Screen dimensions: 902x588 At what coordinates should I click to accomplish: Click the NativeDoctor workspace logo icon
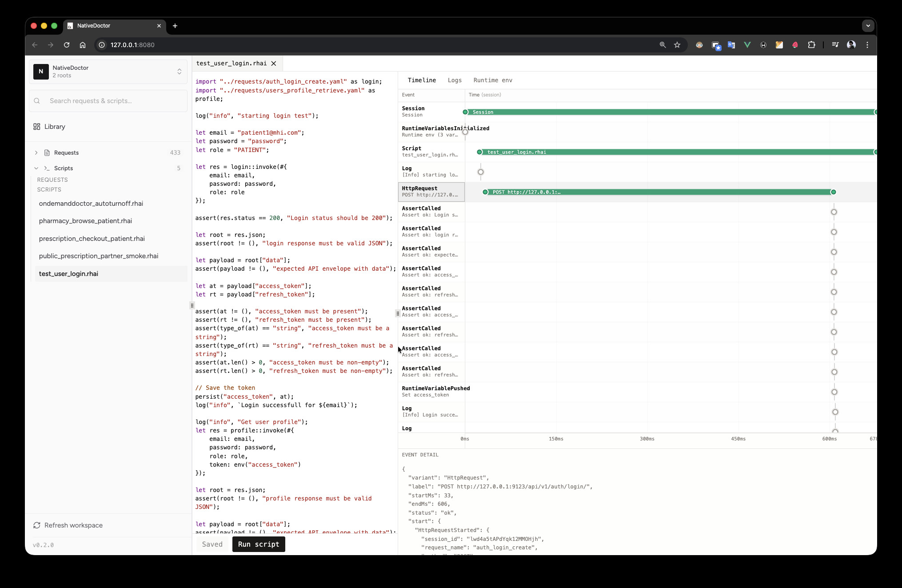[x=41, y=71]
